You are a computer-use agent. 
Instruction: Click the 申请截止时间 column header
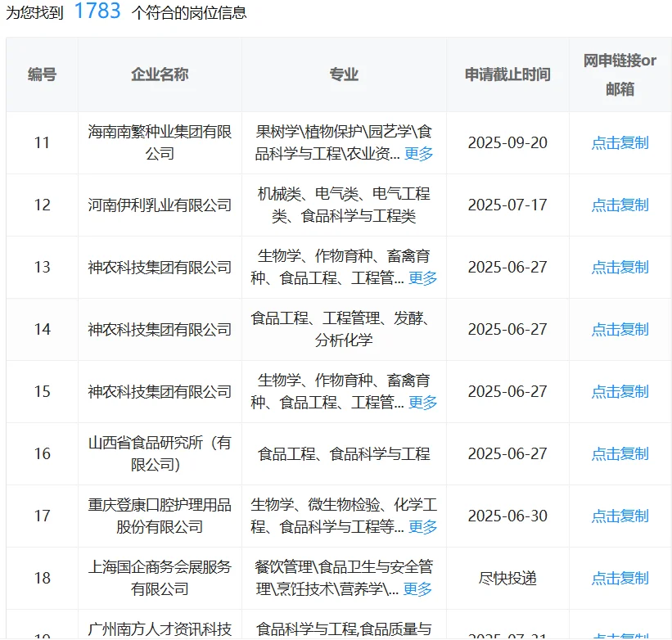[507, 74]
